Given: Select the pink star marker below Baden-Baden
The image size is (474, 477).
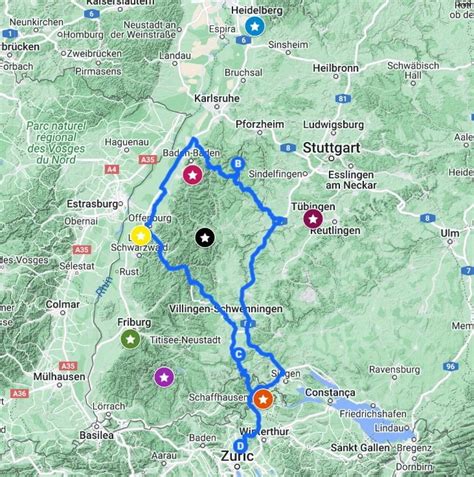Looking at the screenshot, I should 193,174.
